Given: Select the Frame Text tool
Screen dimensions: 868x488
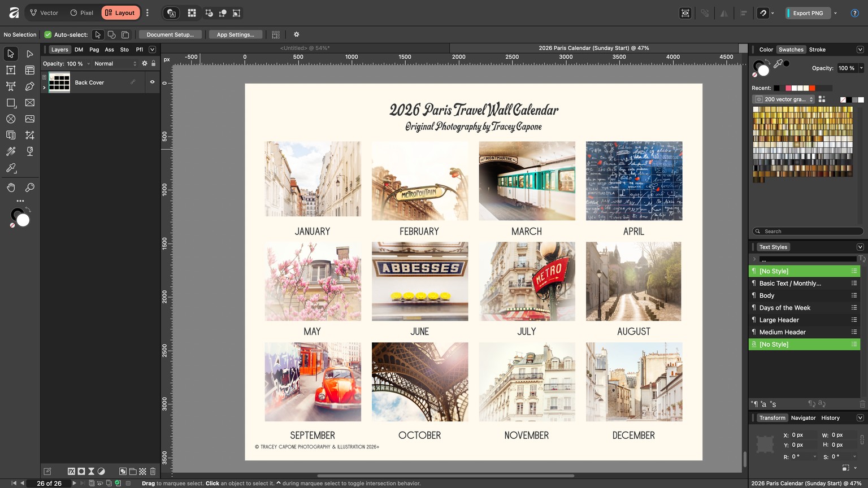Looking at the screenshot, I should pos(11,70).
